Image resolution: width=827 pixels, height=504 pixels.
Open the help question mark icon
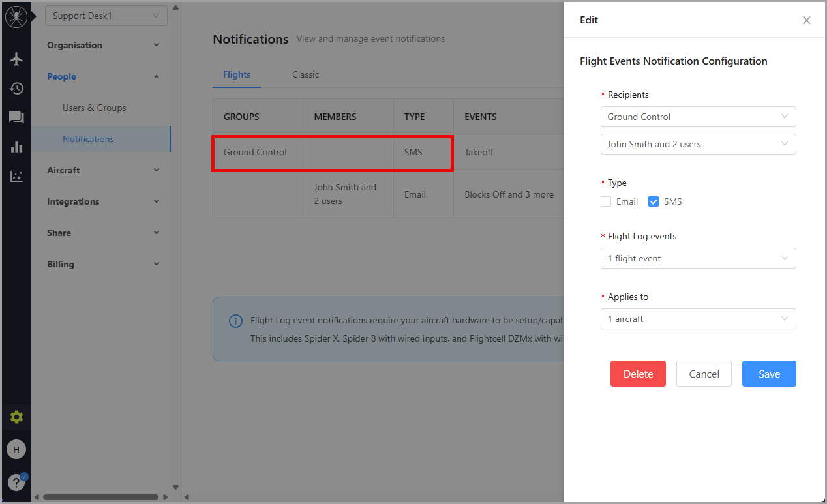tap(16, 482)
